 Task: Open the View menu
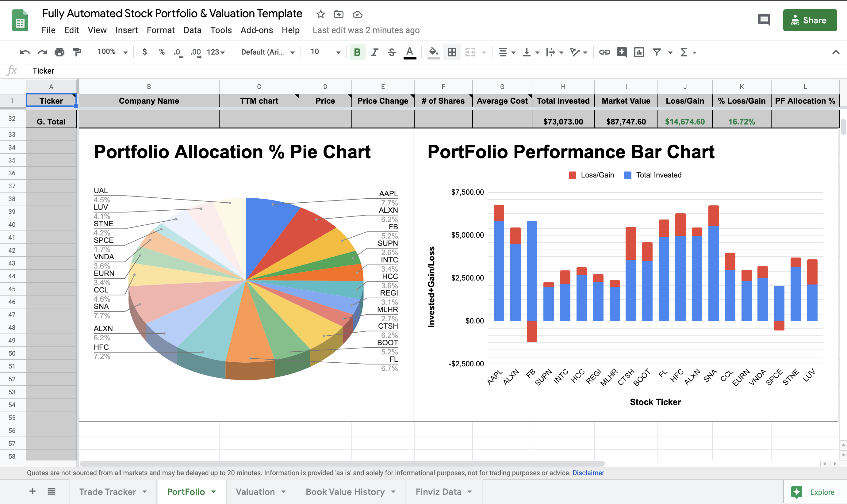click(x=97, y=30)
